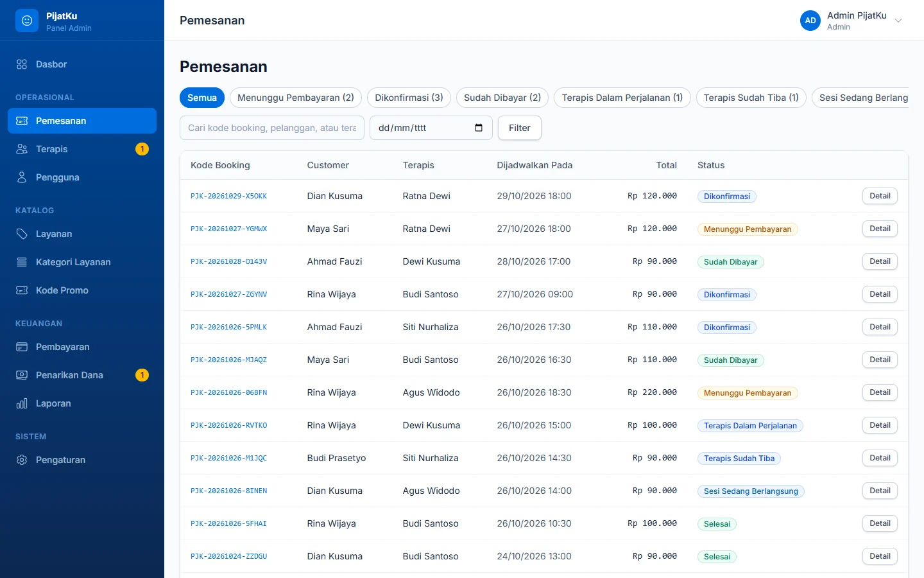Click the Sesi Sedang Berlangsung status badge
Screen dimensions: 924x578
751,491
